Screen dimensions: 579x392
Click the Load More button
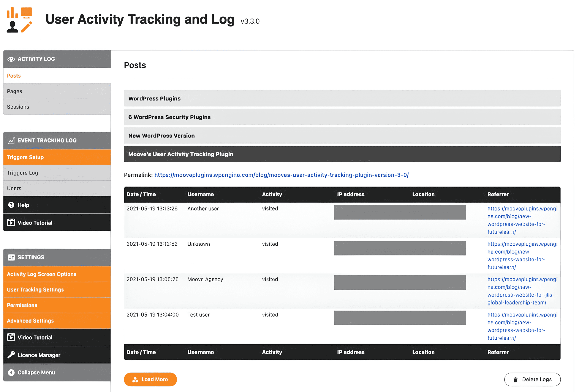pyautogui.click(x=150, y=379)
